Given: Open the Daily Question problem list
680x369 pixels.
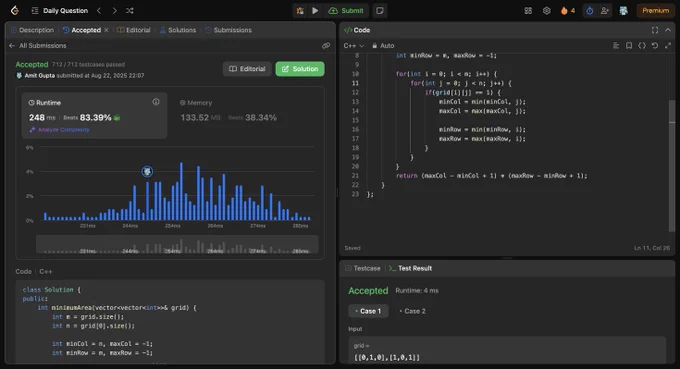Looking at the screenshot, I should pos(59,10).
